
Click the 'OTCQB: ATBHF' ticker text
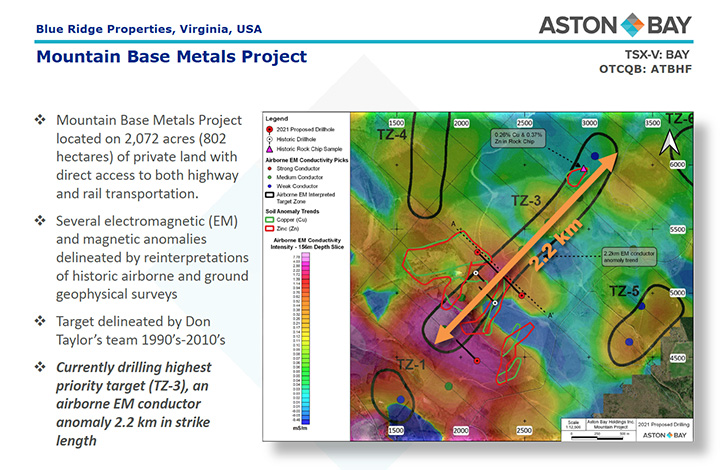(x=645, y=69)
